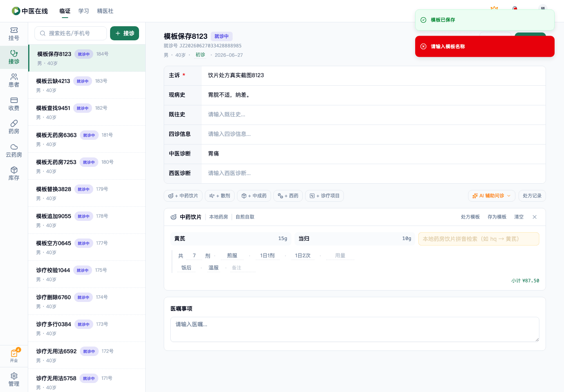Add a 散剂 prescription

coord(220,196)
